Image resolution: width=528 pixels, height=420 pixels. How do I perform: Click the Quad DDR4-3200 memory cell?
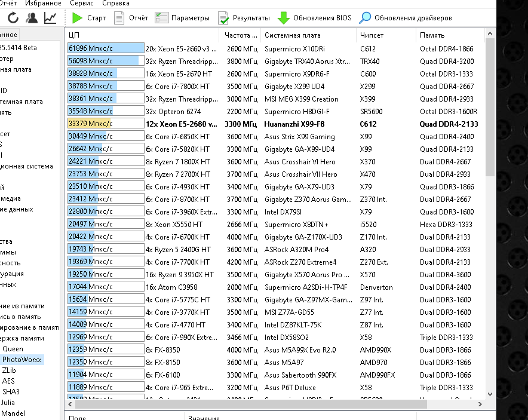tap(447, 62)
